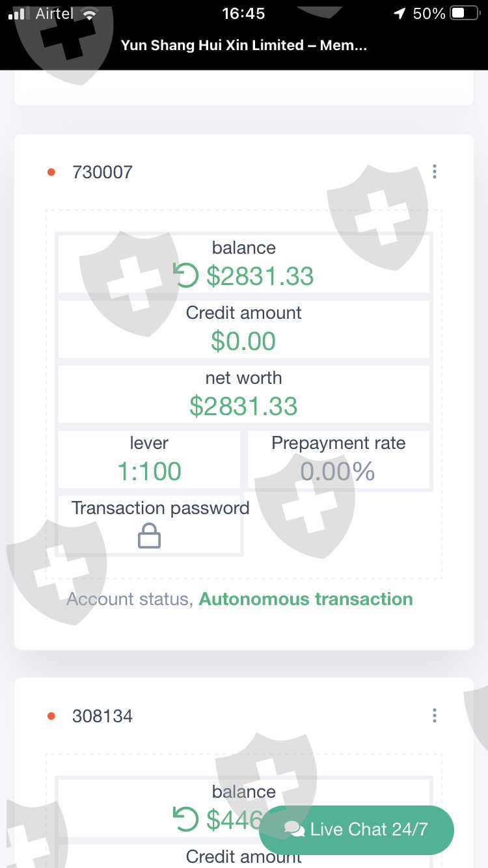Tap the Yun Shang Hui Xin page title

243,46
